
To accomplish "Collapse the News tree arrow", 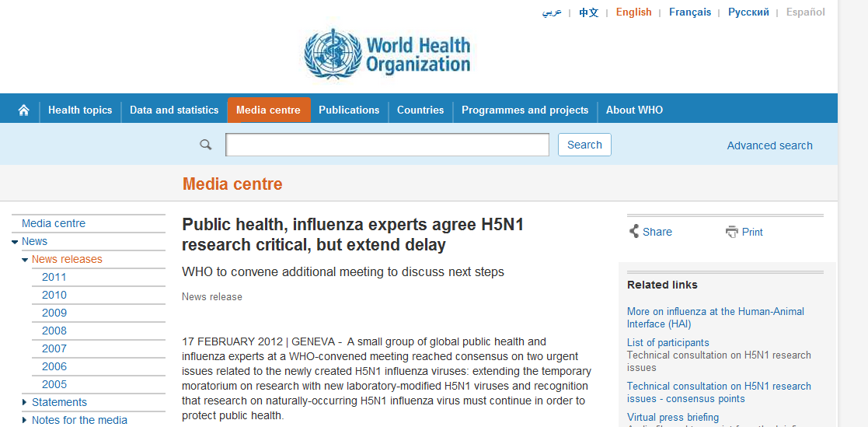I will point(15,242).
